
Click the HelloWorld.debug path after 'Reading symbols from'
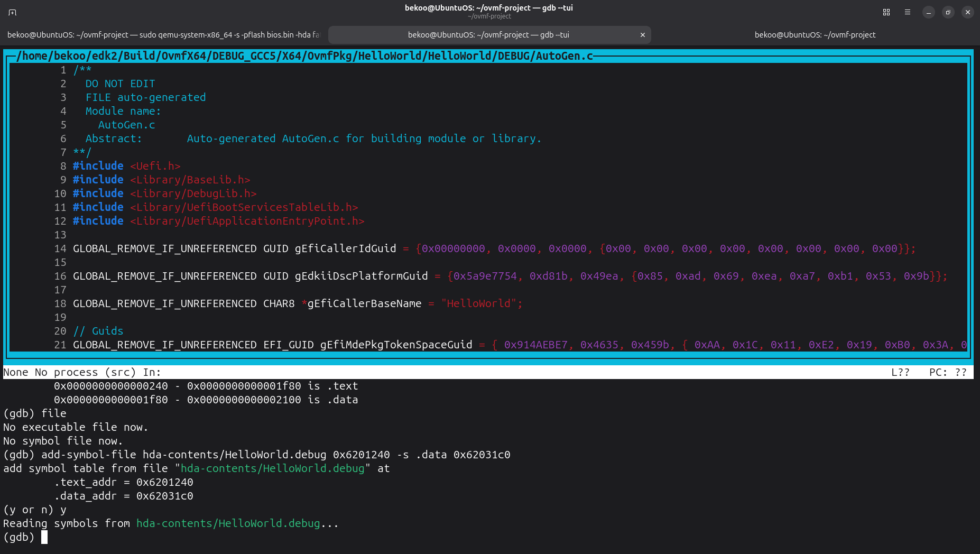pos(228,523)
